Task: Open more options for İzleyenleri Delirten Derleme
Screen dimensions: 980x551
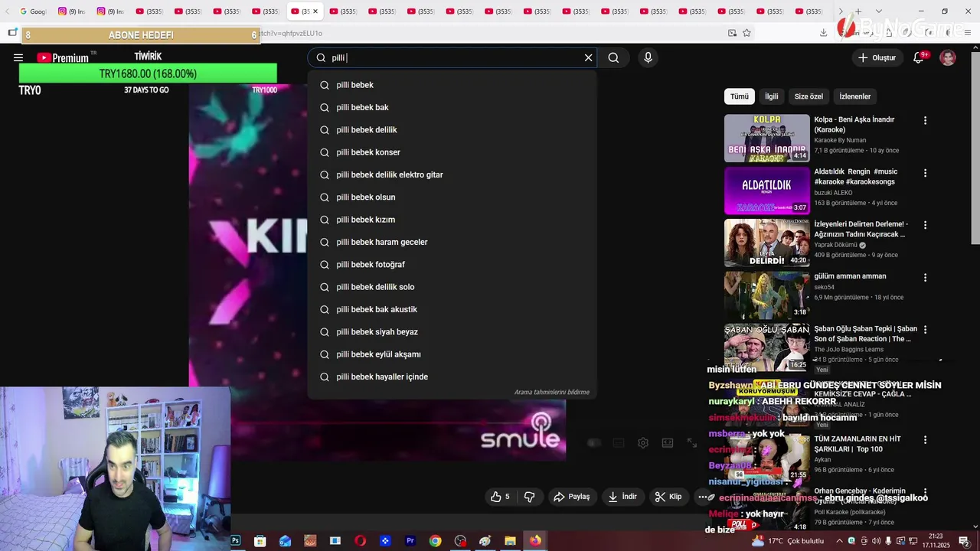Action: click(x=925, y=225)
